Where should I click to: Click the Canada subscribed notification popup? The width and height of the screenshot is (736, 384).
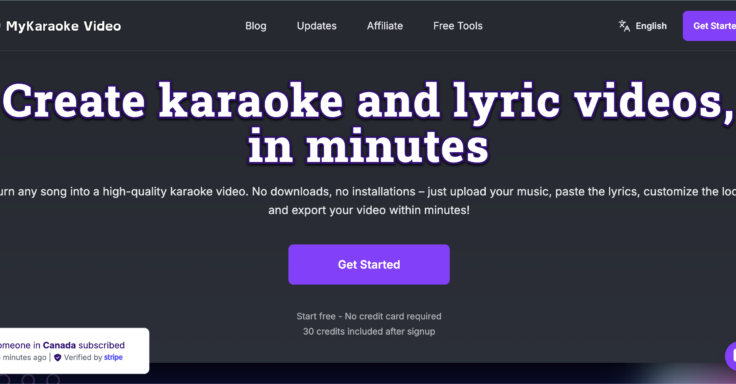click(x=74, y=351)
